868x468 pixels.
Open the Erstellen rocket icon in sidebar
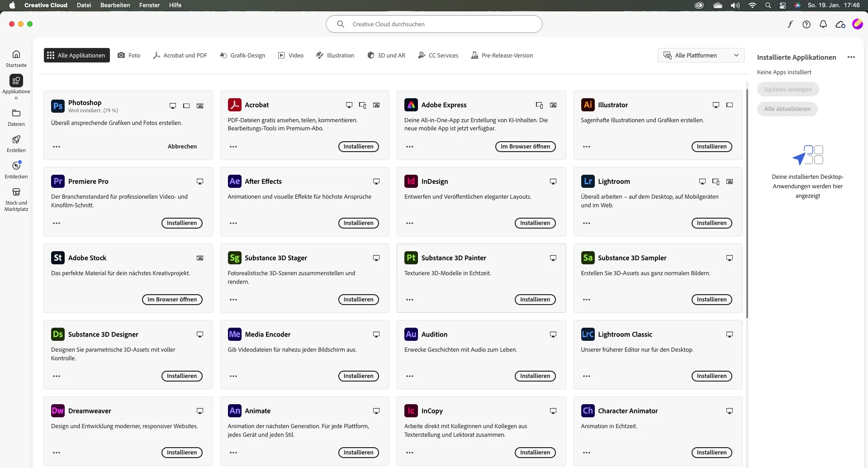16,139
